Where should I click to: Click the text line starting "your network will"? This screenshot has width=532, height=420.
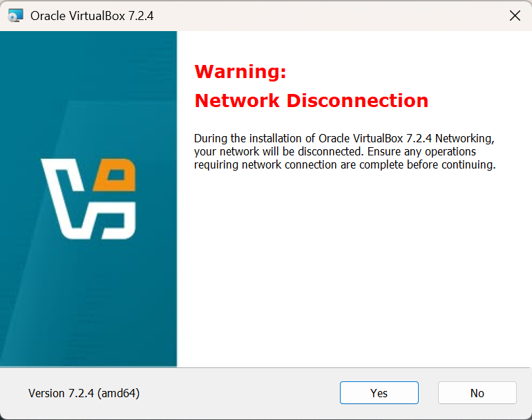tap(335, 151)
